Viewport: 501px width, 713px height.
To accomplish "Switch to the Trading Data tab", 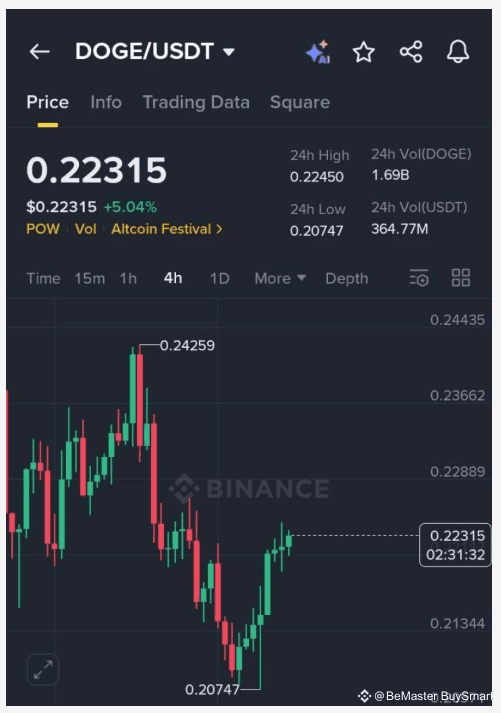I will [196, 102].
